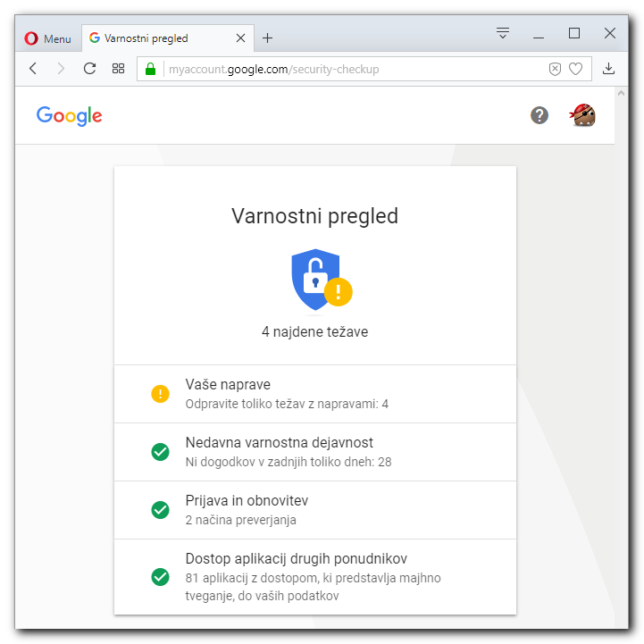Open the Google help question mark
Image resolution: width=644 pixels, height=644 pixels.
pyautogui.click(x=539, y=115)
